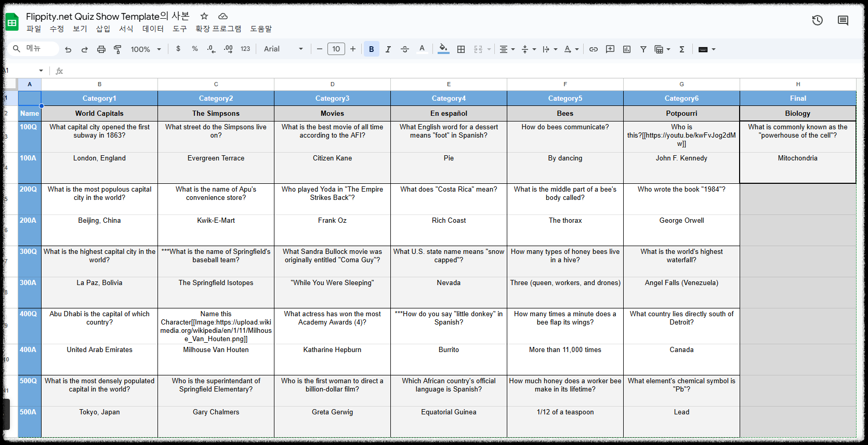Open the Arial font dropdown
Screen dimensions: 868x445
(283, 49)
